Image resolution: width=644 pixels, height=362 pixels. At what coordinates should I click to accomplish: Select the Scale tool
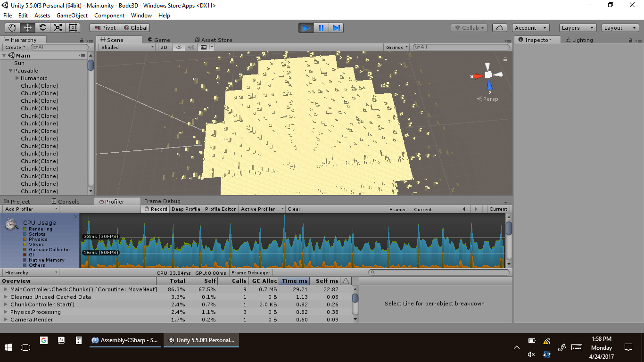point(58,28)
